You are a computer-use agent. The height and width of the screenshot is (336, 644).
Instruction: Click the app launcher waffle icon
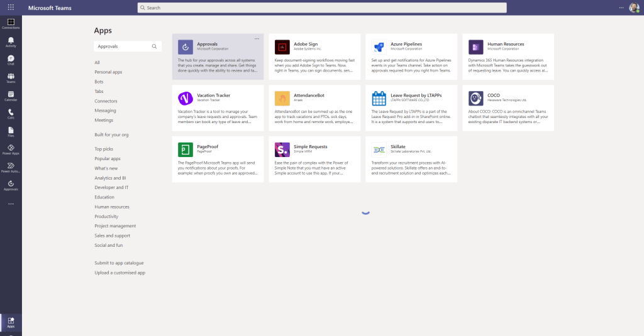click(x=11, y=8)
